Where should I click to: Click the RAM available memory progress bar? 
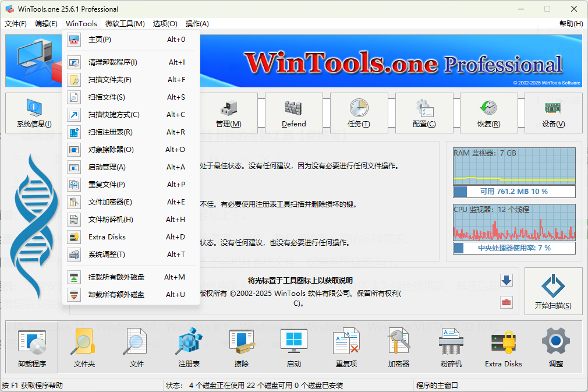coord(514,192)
